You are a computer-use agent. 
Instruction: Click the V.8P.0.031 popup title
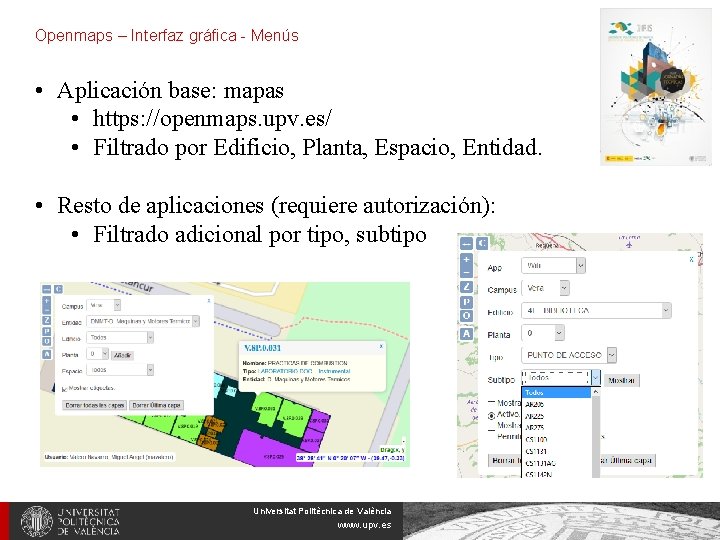coord(262,348)
